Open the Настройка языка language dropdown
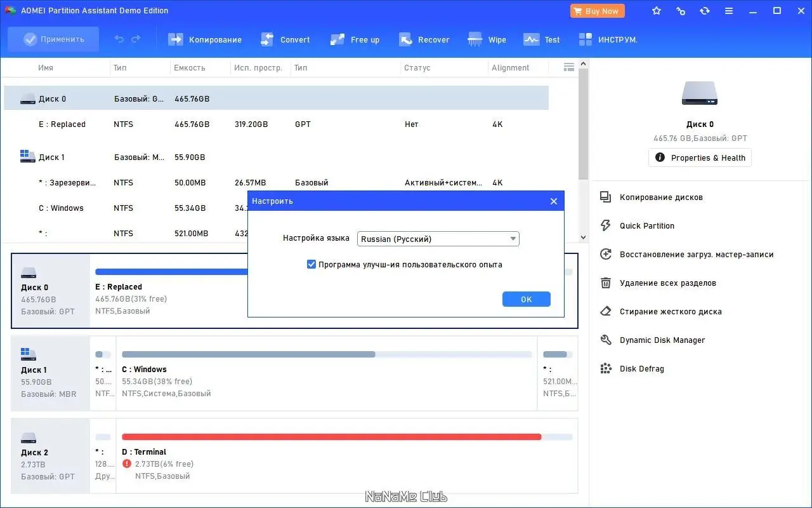812x508 pixels. coord(438,239)
